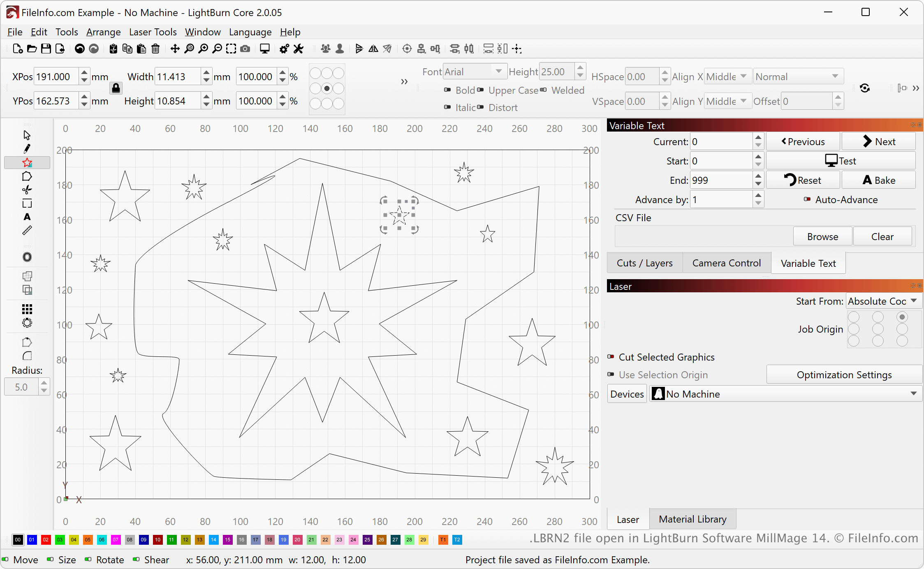The width and height of the screenshot is (924, 569).
Task: Click the trash delete icon
Action: coord(155,49)
